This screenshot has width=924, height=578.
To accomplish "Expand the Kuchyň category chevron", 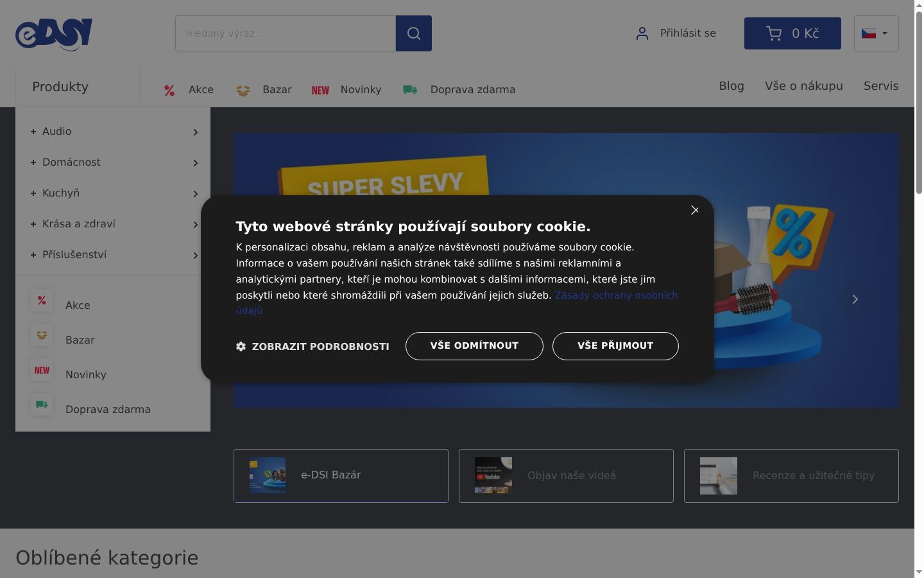I will (196, 194).
